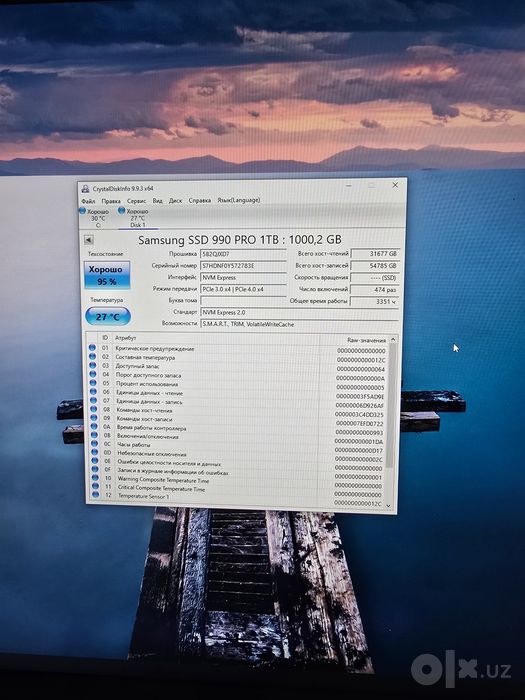The image size is (525, 700).
Task: Click status icon for 0B Включения/отключения
Action: click(x=94, y=435)
